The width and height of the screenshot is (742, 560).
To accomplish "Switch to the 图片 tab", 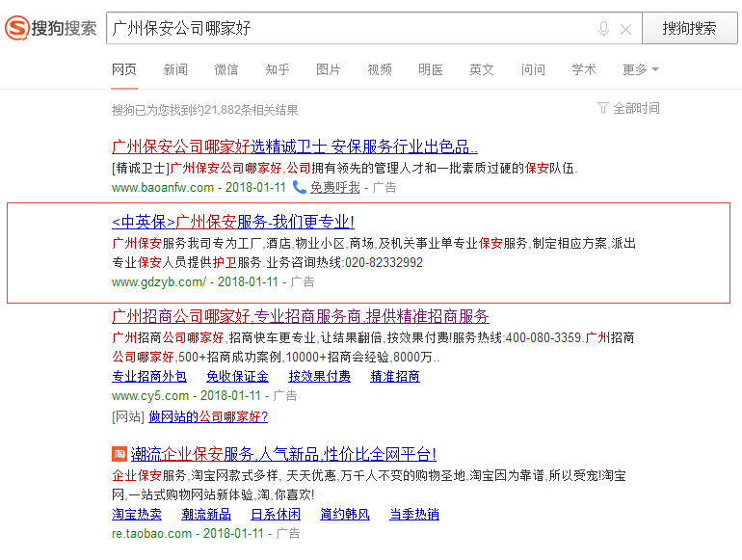I will [x=329, y=69].
